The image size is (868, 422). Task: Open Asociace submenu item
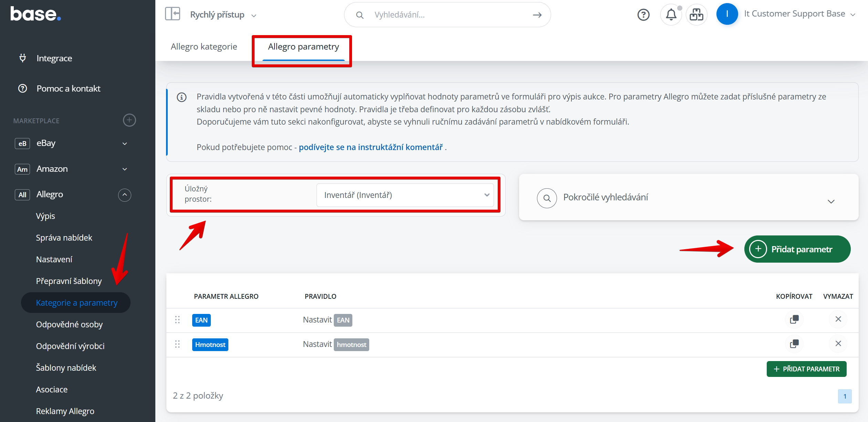(x=52, y=390)
